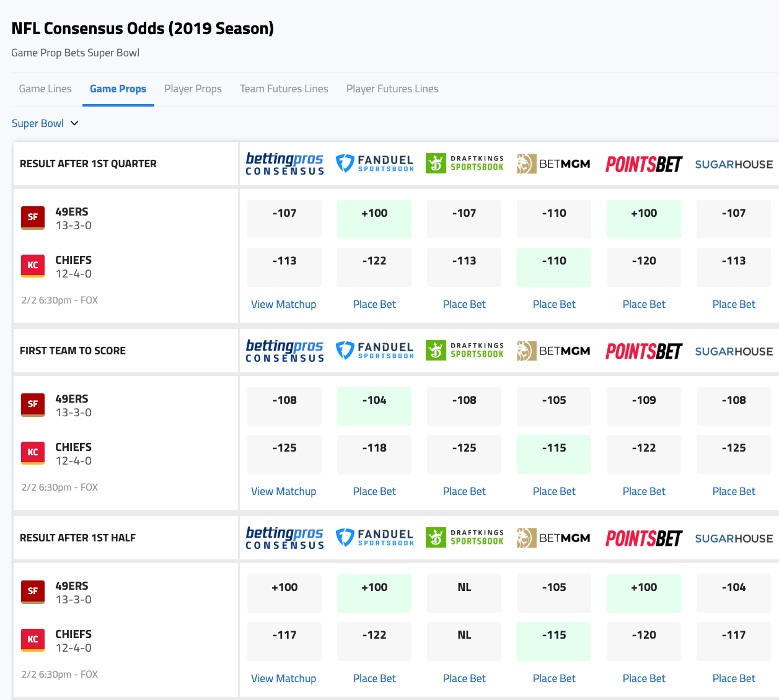Click the KC team icon in Result After 1st Quarter
Viewport: 779px width, 700px height.
pos(33,266)
